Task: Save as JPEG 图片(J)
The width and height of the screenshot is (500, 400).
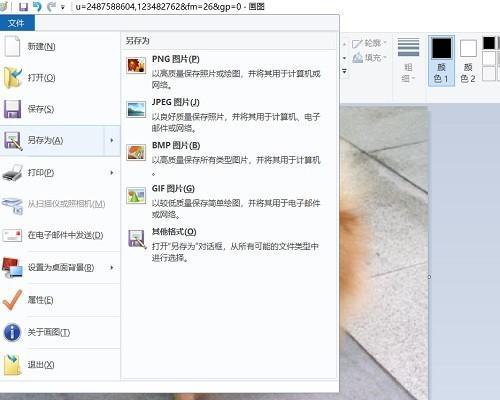Action: click(x=229, y=115)
